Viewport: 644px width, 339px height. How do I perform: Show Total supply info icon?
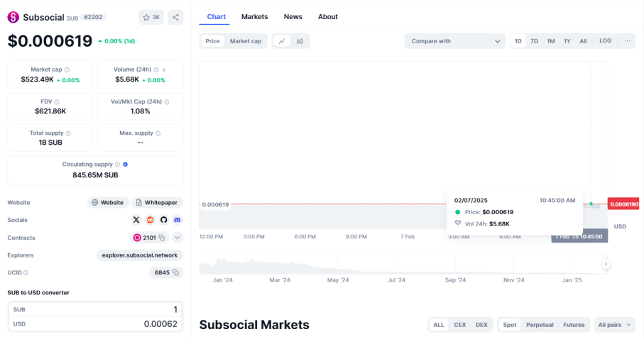coord(69,133)
